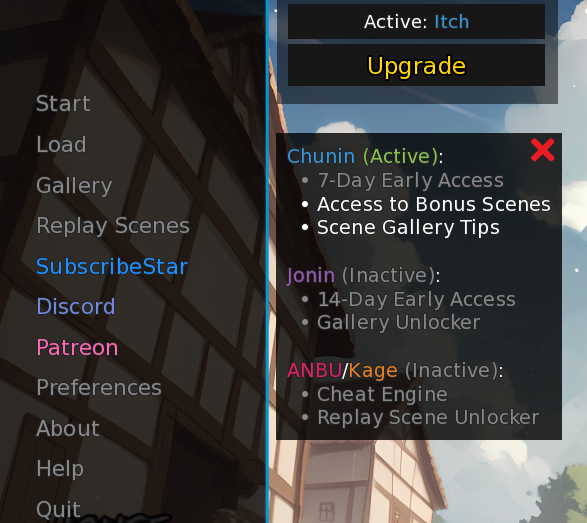Quit the game via the menu
This screenshot has width=587, height=523.
[58, 510]
